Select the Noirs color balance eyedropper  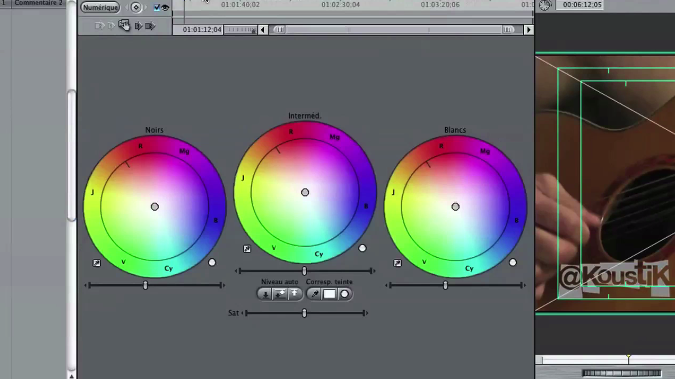coord(96,263)
